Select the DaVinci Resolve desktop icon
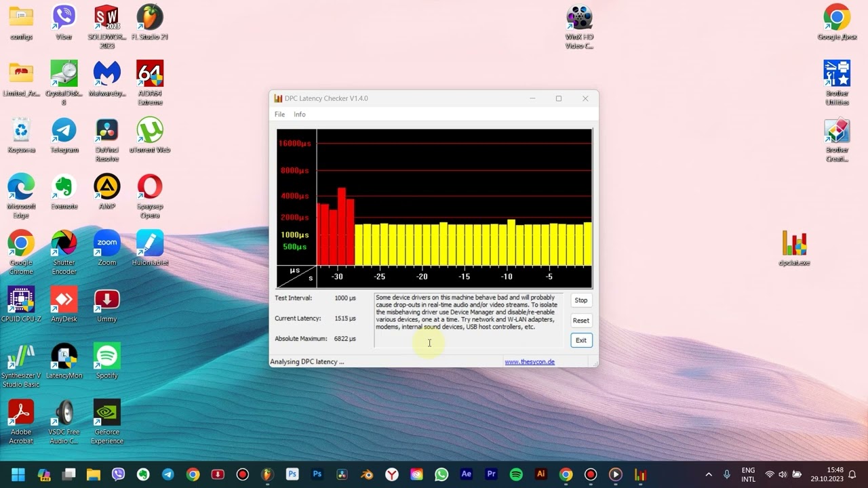 (x=107, y=140)
